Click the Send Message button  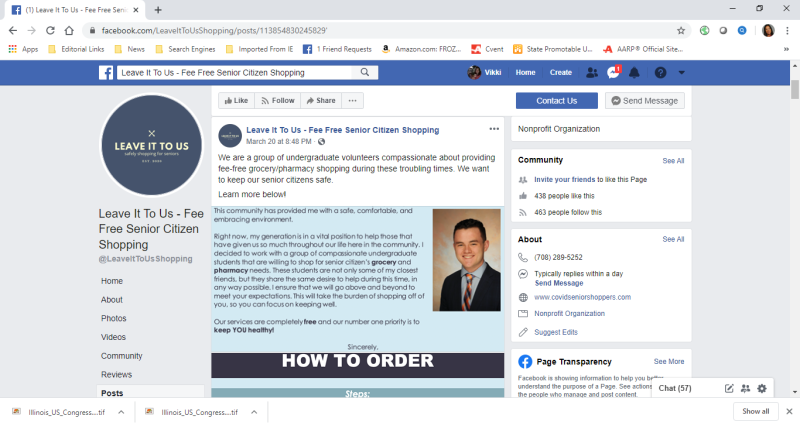[x=645, y=101]
